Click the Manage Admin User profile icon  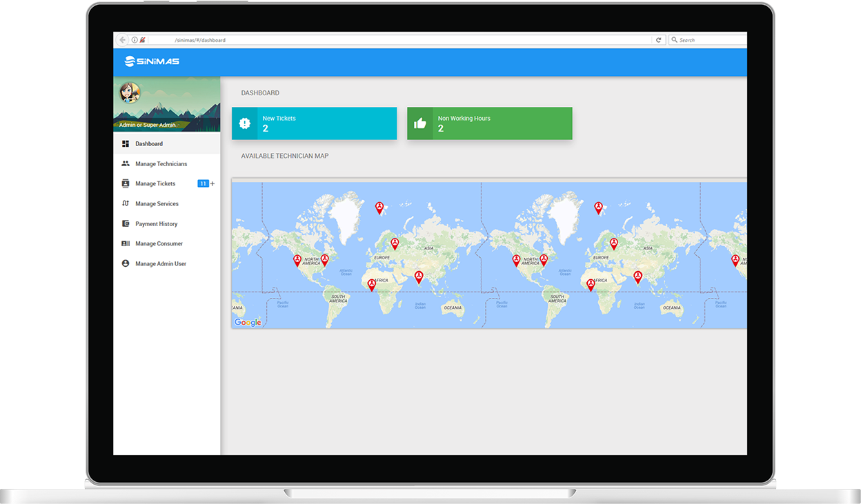[x=124, y=262]
